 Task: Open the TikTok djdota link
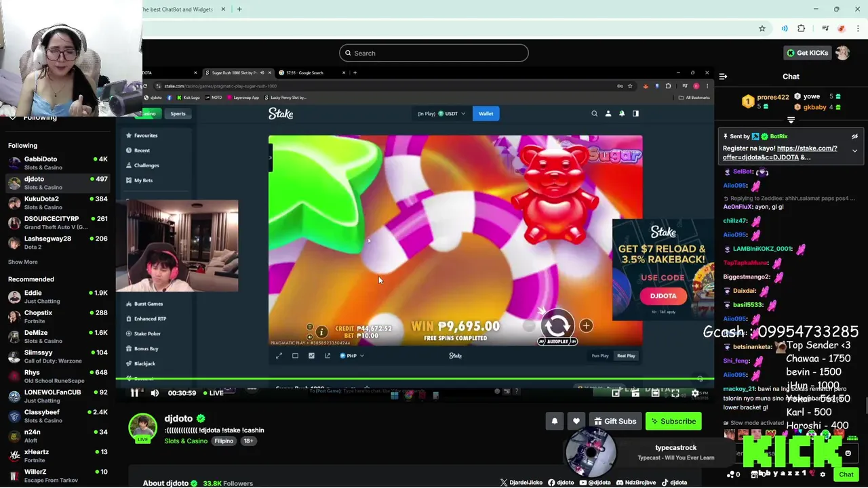coord(674,483)
